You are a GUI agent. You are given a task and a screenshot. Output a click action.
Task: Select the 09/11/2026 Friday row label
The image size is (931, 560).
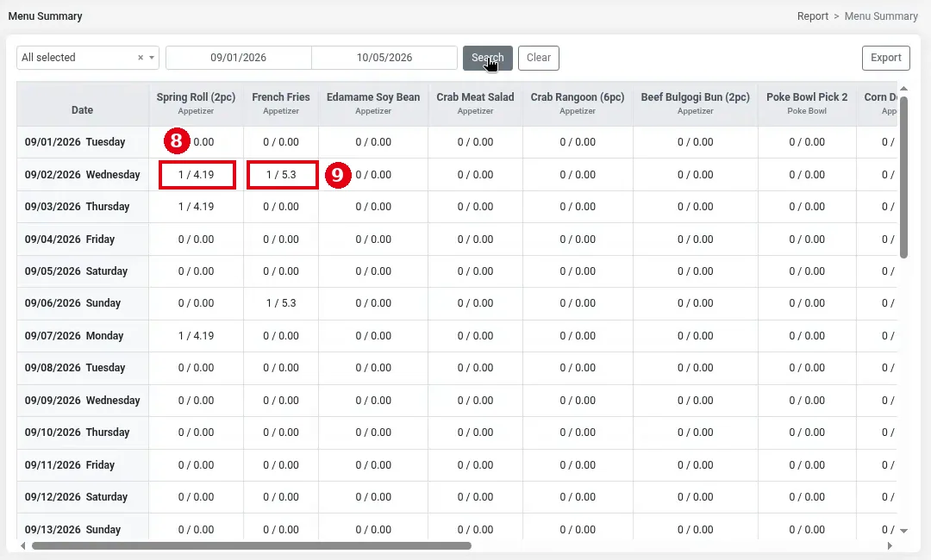point(70,465)
